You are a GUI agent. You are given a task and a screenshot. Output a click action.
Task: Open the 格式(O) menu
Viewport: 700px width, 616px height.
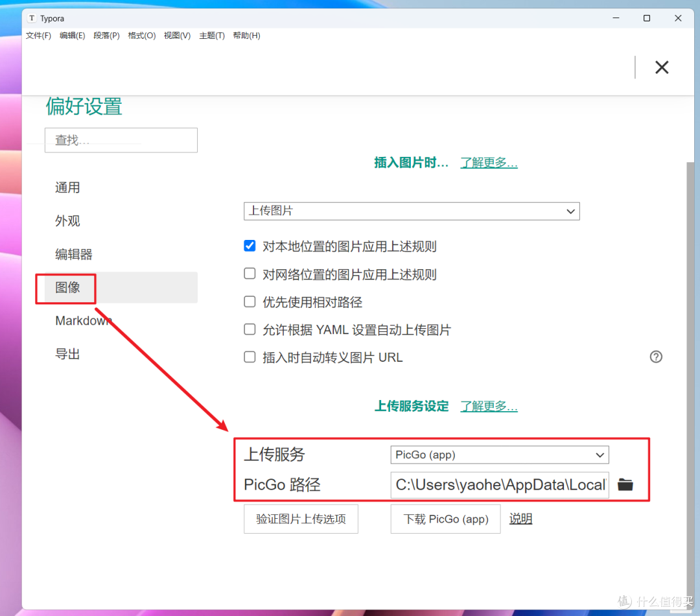[141, 36]
